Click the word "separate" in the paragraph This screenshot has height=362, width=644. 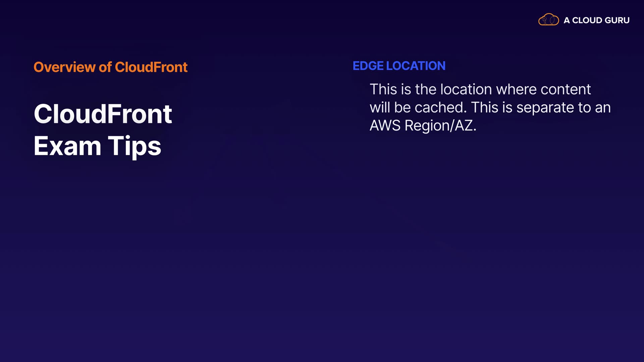point(545,108)
